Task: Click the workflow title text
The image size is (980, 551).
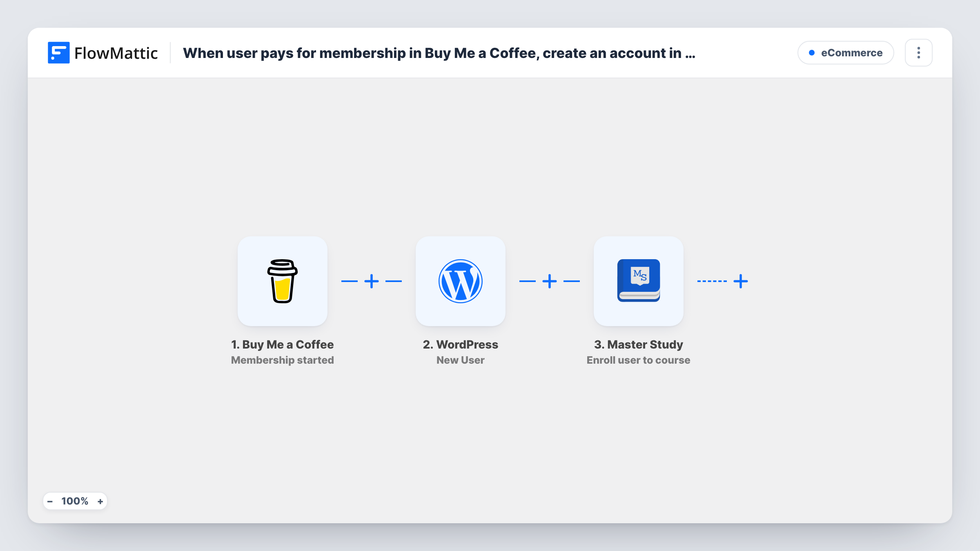Action: (x=439, y=53)
